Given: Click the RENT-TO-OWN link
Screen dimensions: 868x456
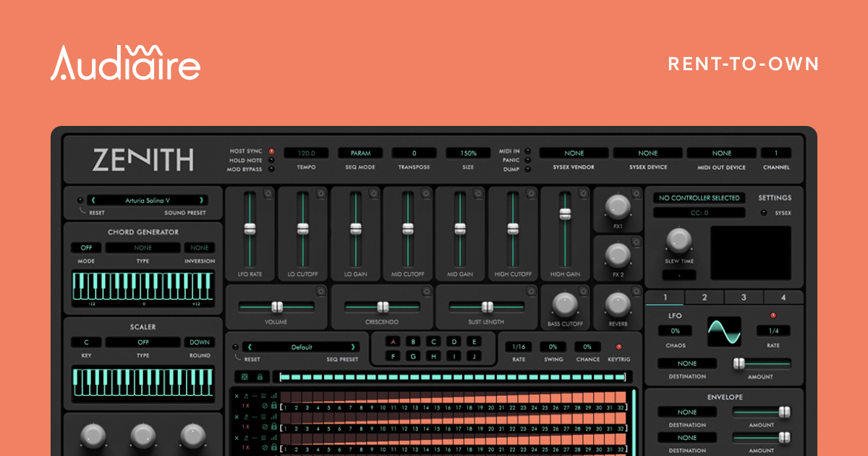Looking at the screenshot, I should 744,64.
